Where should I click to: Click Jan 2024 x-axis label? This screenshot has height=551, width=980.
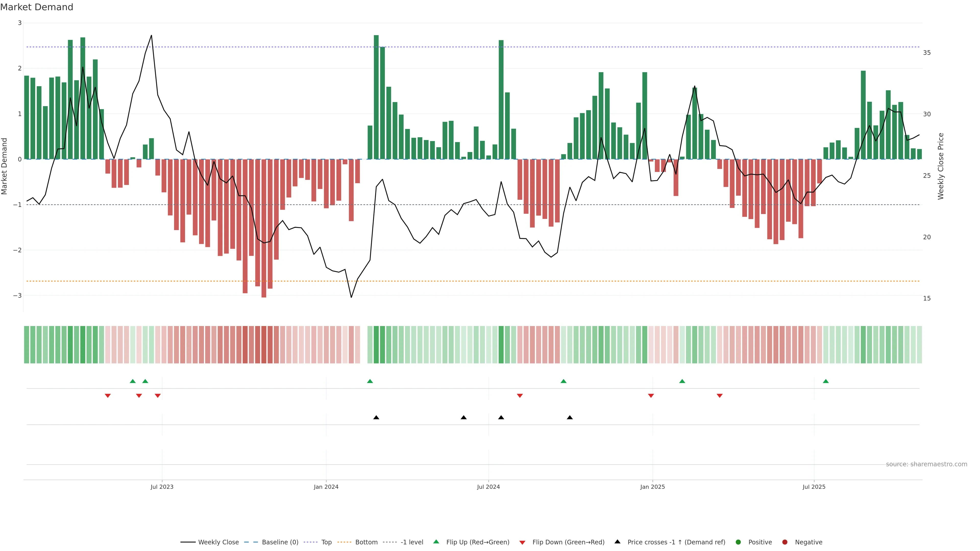pyautogui.click(x=326, y=487)
